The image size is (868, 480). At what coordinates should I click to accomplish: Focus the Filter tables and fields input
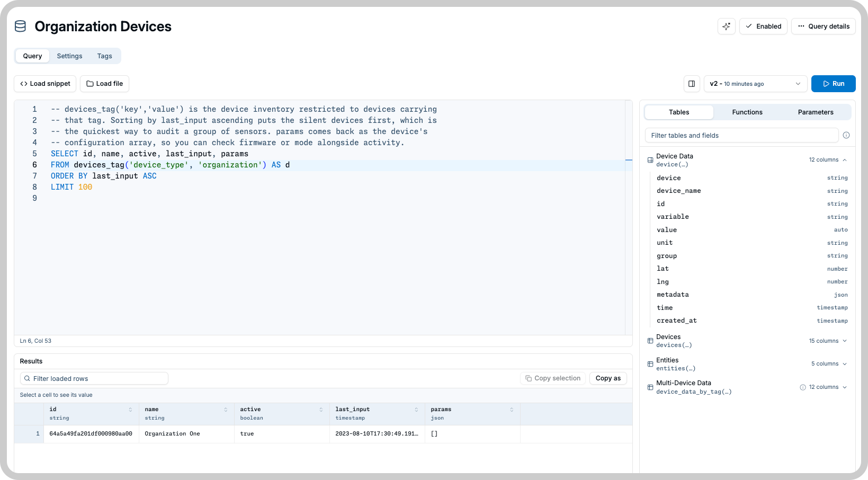point(741,136)
